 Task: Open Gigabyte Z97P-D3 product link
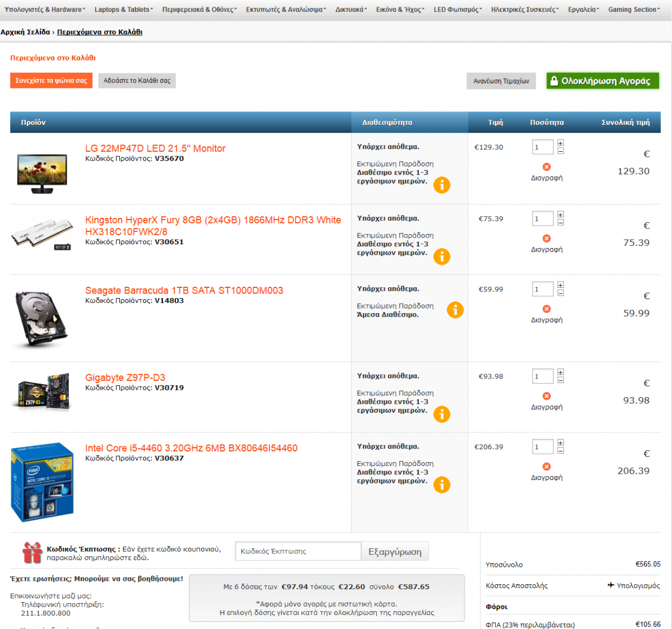tap(125, 378)
